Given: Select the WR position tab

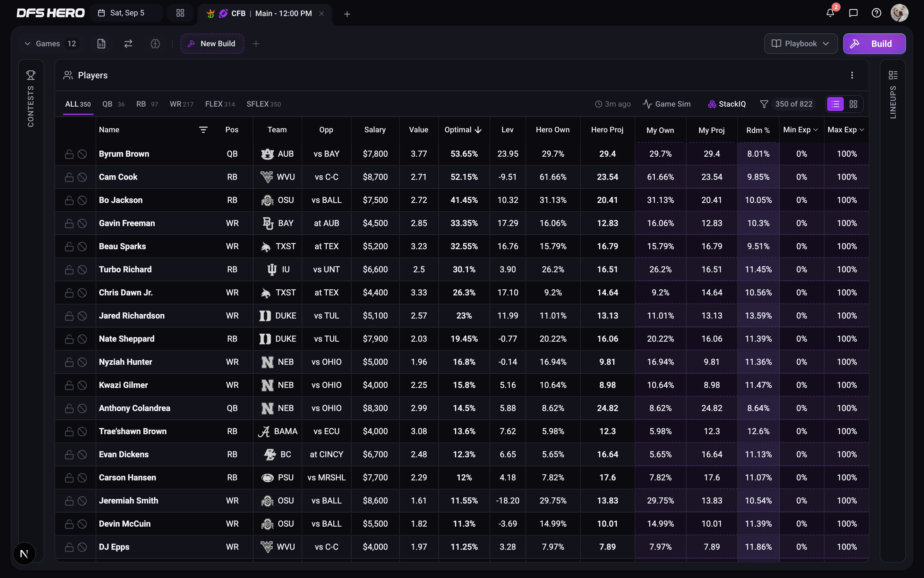Looking at the screenshot, I should tap(181, 104).
